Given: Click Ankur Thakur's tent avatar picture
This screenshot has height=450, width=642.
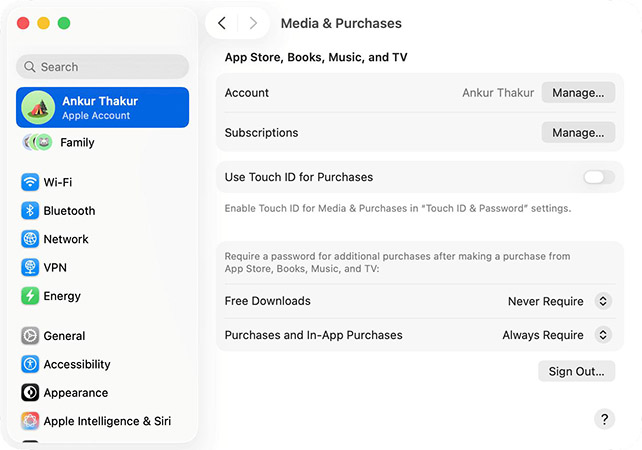Looking at the screenshot, I should (38, 107).
